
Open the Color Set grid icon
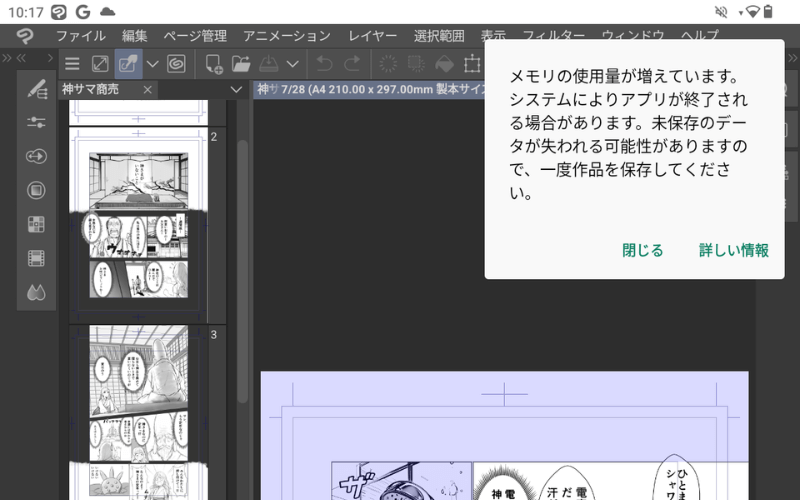point(36,224)
